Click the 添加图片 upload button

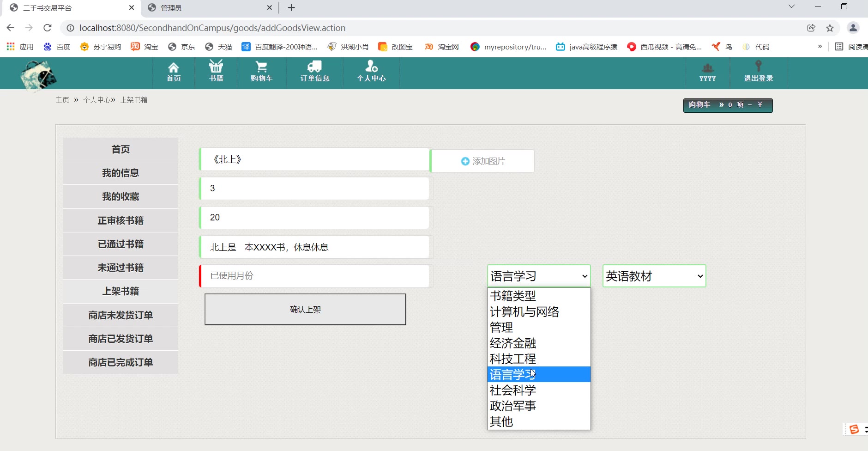click(482, 161)
